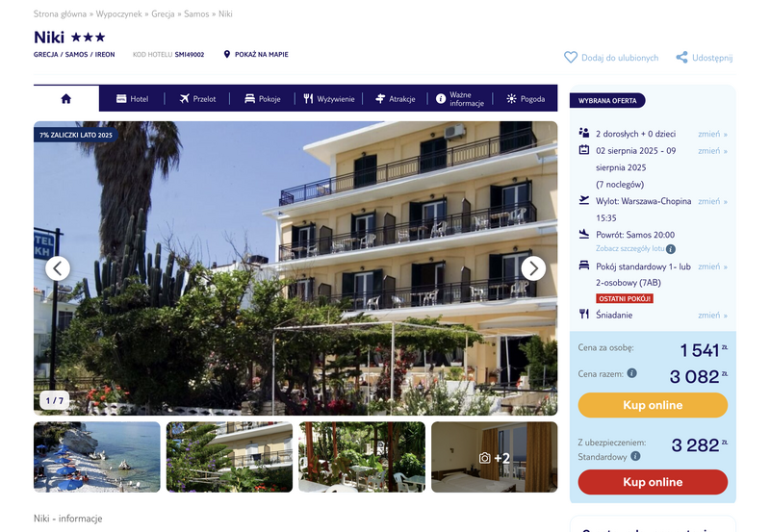Screen dimensions: 770x532
Task: Show next photo with right arrow
Action: coord(533,268)
